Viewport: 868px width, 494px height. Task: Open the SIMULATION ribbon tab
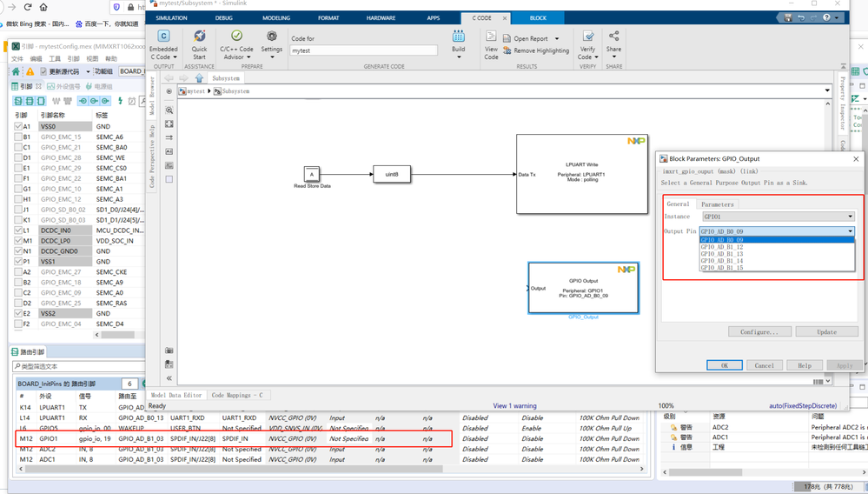(172, 17)
